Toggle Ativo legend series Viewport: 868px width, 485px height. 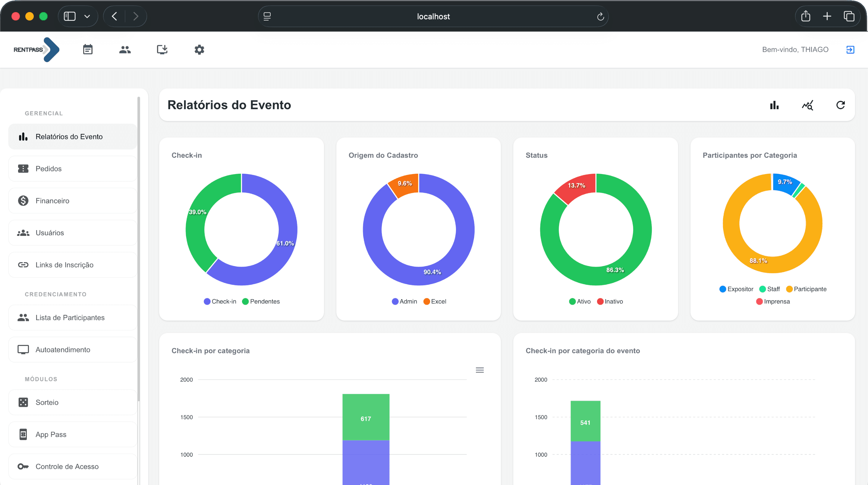click(x=580, y=301)
